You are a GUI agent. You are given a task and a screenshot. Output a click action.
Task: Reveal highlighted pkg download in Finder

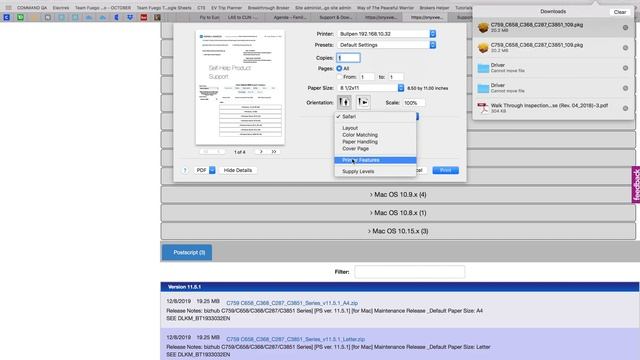(625, 28)
